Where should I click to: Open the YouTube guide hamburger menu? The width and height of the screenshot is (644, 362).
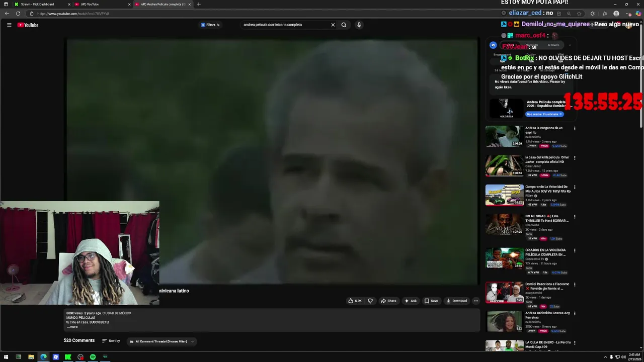click(9, 25)
